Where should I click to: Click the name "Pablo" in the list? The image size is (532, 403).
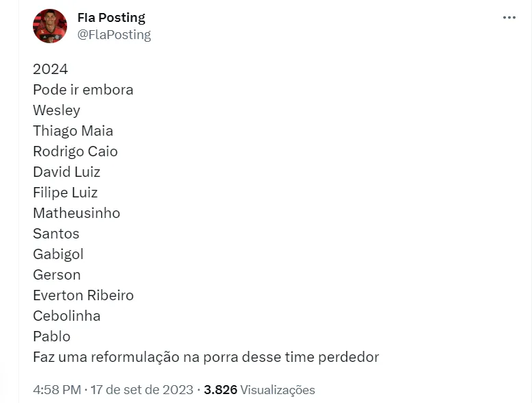pos(51,337)
